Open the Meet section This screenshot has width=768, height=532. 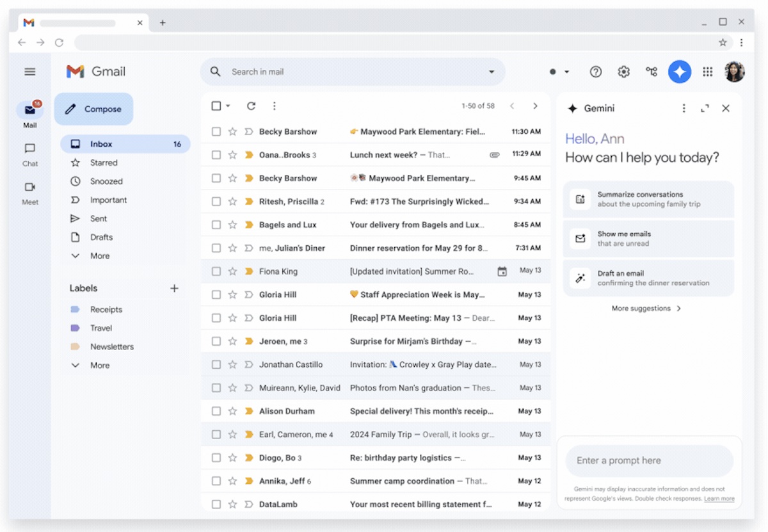30,193
